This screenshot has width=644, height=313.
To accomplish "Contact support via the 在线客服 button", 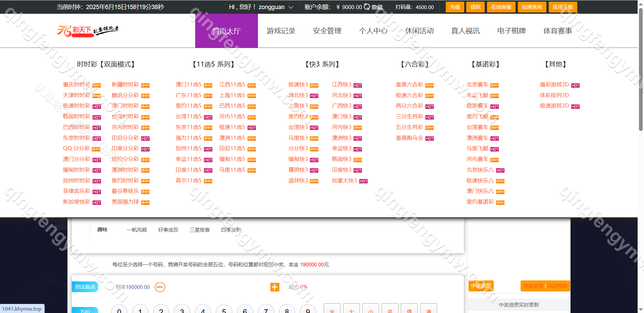I will [501, 7].
